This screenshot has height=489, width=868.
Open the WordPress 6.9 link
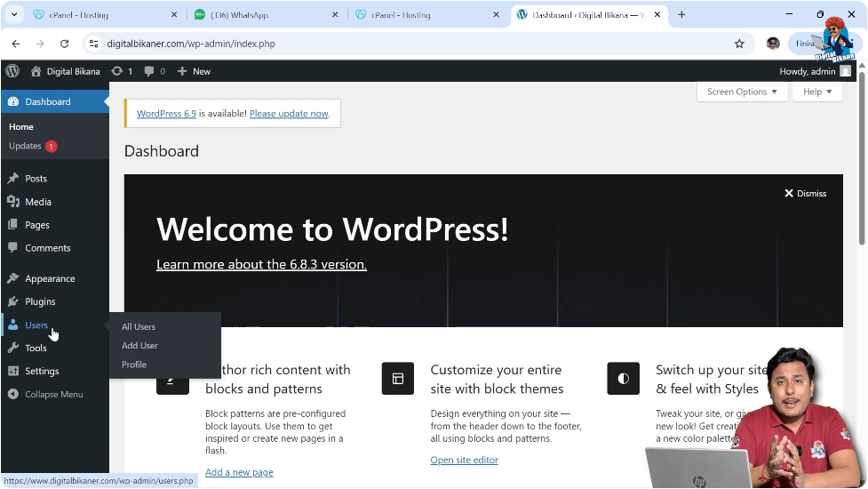pos(166,114)
